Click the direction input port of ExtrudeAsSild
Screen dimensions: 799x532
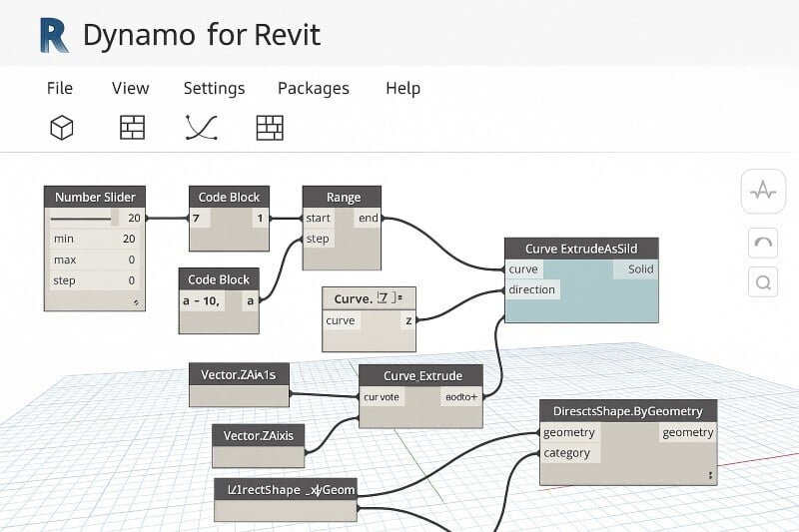coord(532,289)
